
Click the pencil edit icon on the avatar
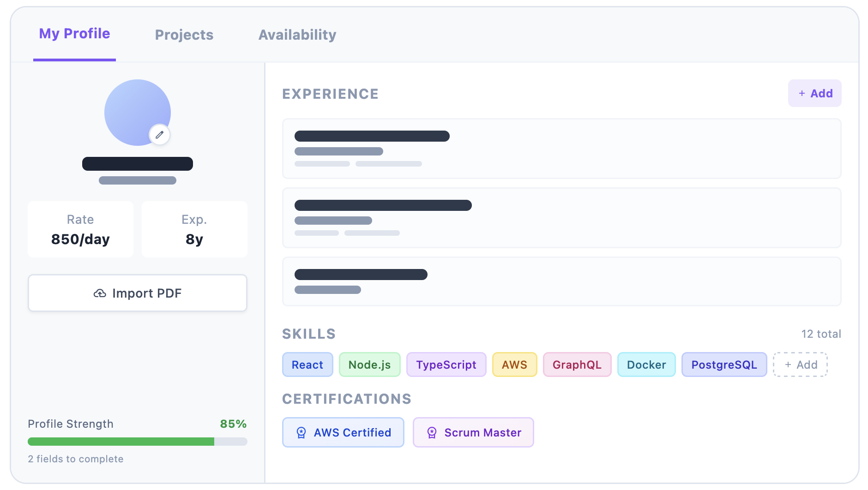click(x=160, y=135)
